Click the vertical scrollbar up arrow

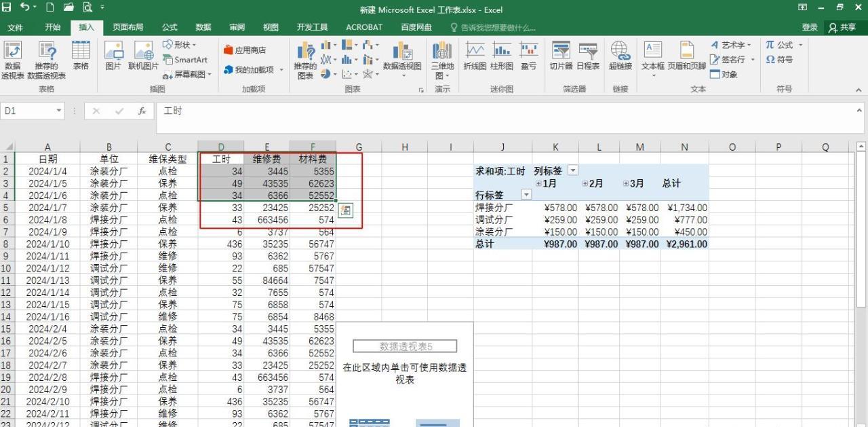[862, 146]
